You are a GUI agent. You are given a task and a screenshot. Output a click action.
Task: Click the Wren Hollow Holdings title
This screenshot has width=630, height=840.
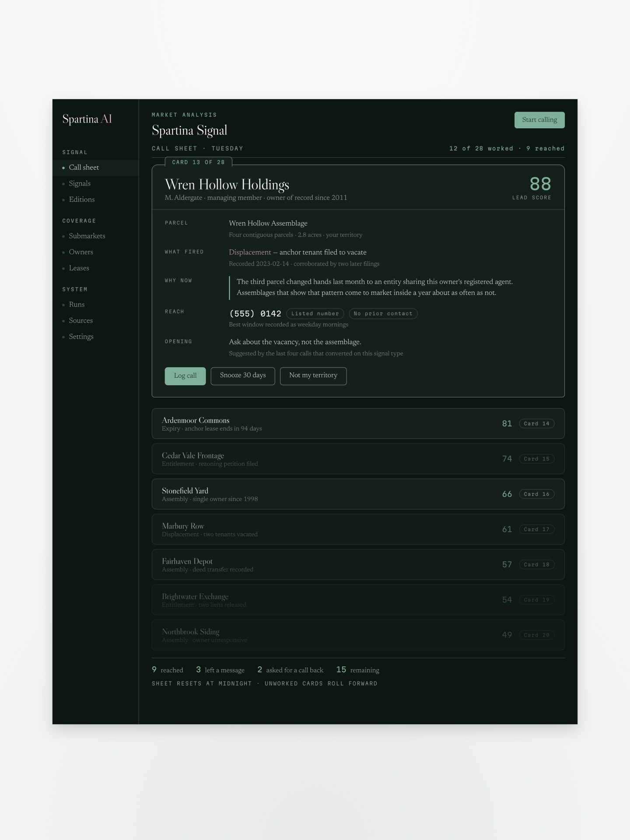[227, 185]
